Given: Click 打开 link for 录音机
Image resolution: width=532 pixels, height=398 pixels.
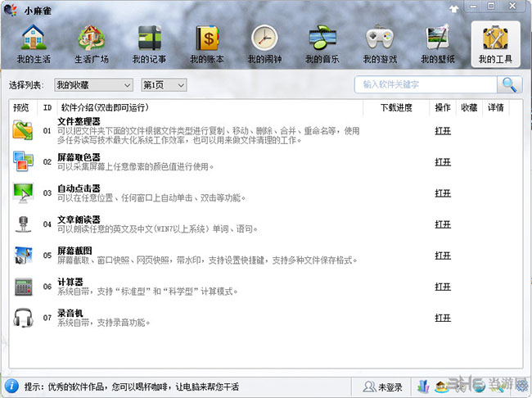Looking at the screenshot, I should (443, 319).
